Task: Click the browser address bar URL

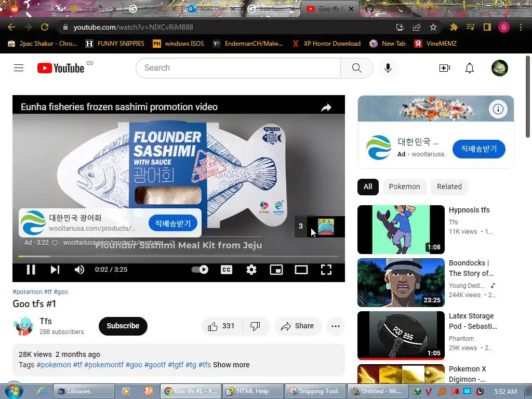Action: (133, 27)
